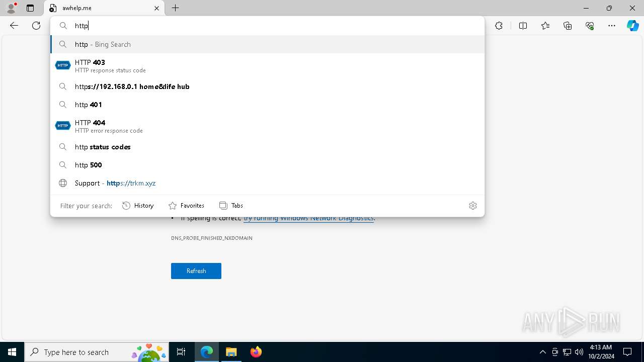Image resolution: width=644 pixels, height=362 pixels.
Task: Open the taskbar clock showing 4:13 AM
Action: (x=601, y=352)
